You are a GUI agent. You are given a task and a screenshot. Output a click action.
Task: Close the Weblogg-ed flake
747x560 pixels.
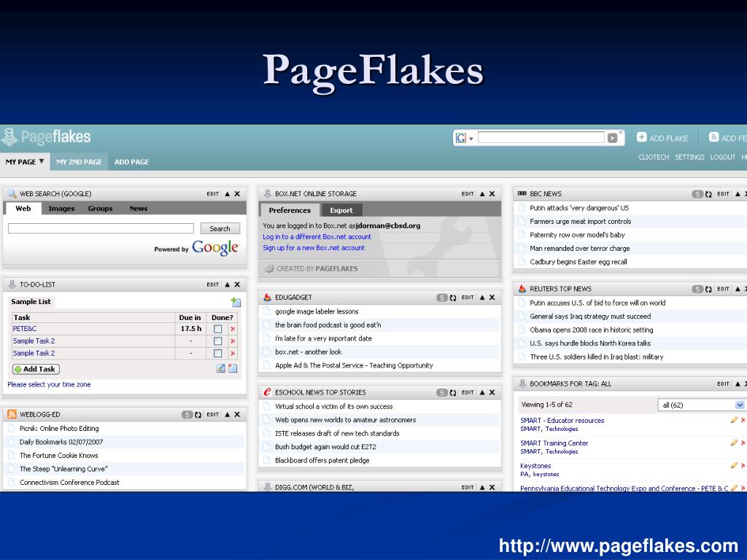coord(237,414)
